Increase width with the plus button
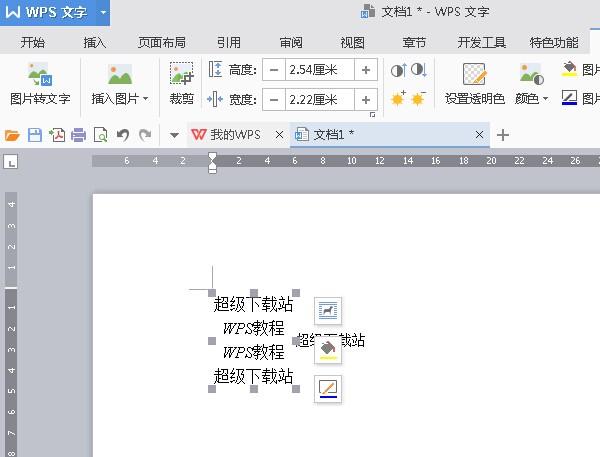This screenshot has width=600, height=457. click(366, 100)
